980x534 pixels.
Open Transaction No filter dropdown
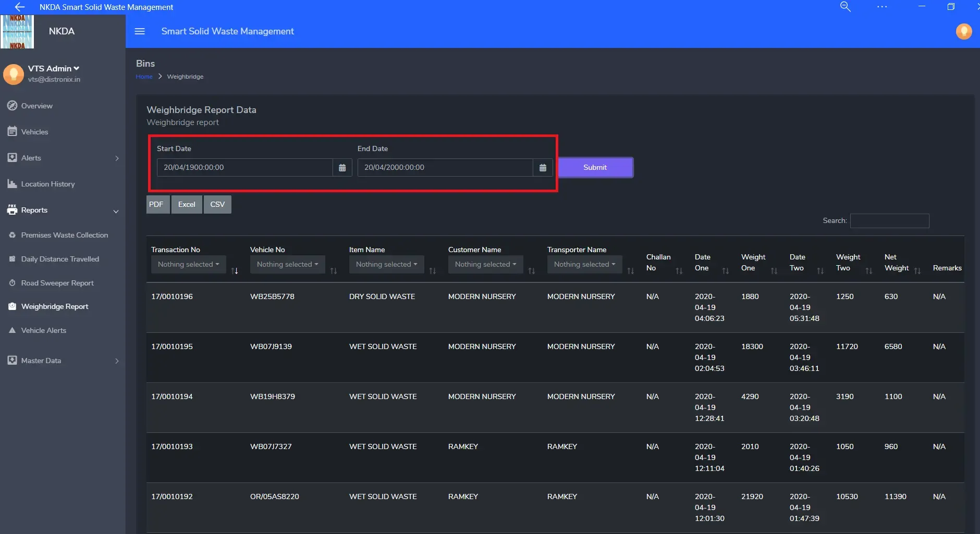188,264
